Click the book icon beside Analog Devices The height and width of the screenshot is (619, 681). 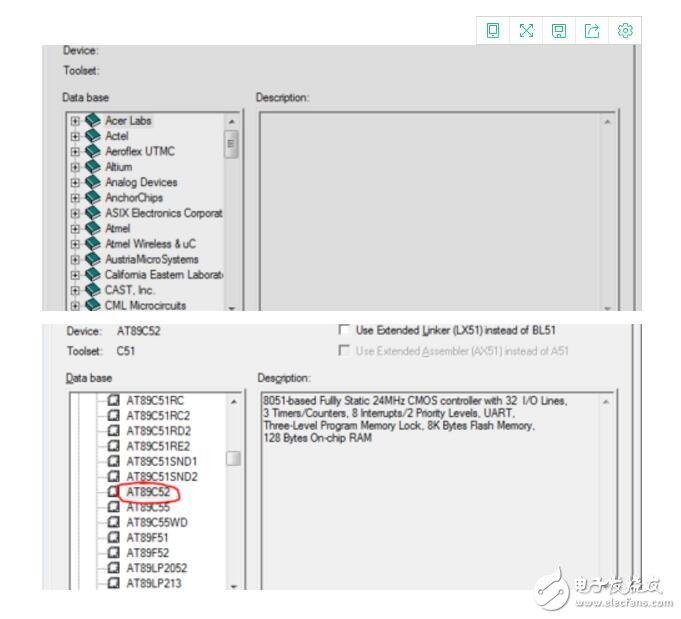tap(93, 182)
